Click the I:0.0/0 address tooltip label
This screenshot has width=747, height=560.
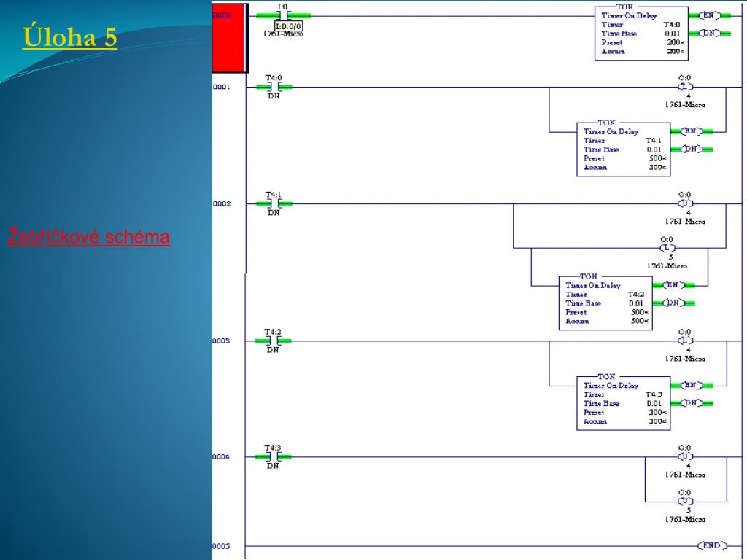tap(288, 27)
